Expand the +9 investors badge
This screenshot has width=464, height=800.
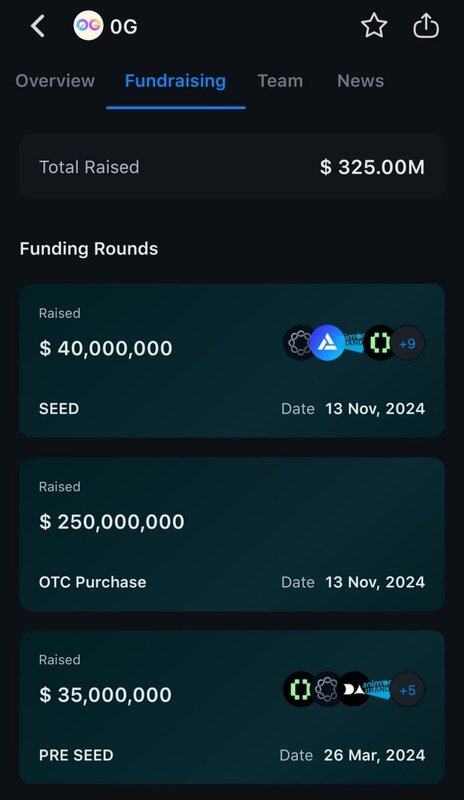[407, 343]
